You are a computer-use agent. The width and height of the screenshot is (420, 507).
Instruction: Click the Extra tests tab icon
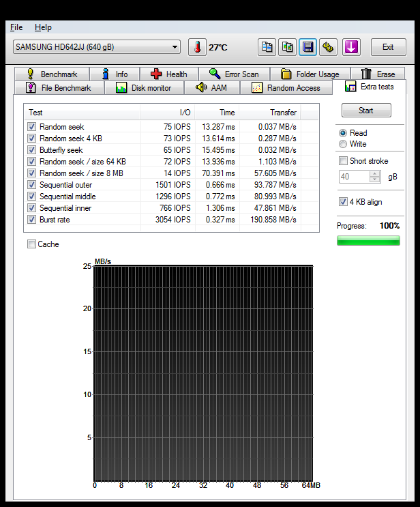coord(350,87)
